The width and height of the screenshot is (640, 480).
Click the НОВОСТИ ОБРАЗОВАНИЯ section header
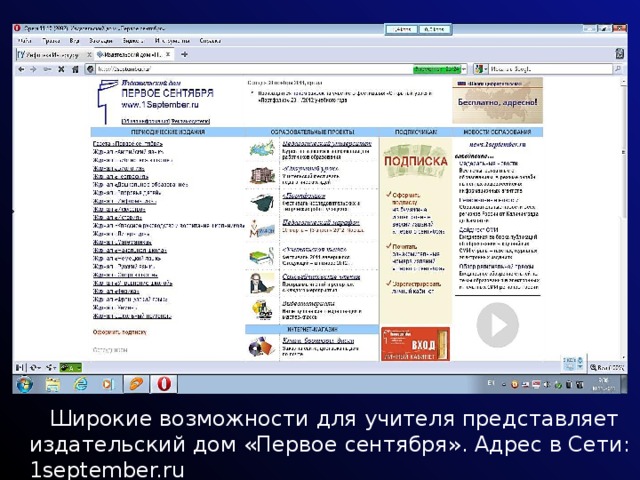click(497, 132)
